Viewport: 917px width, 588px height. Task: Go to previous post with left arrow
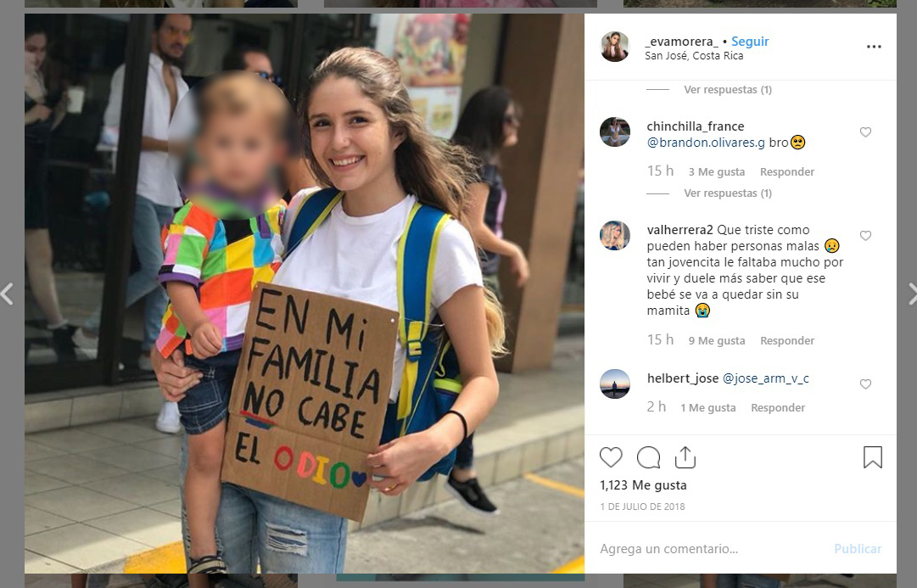coord(7,294)
